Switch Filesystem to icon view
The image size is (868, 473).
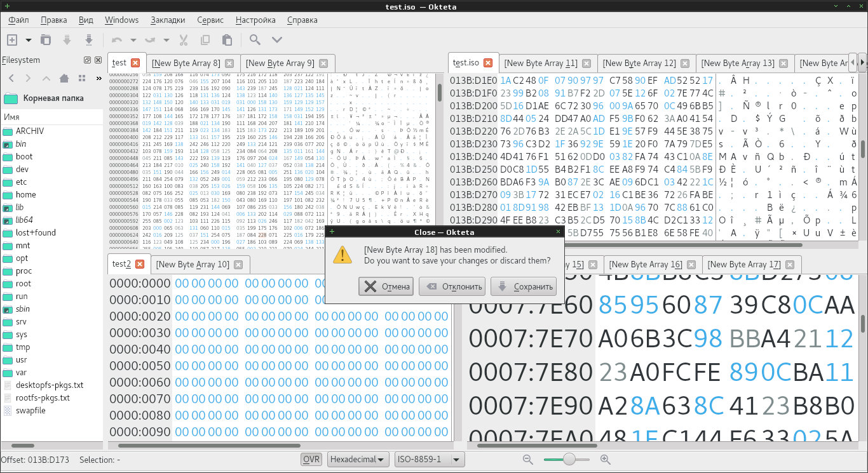(81, 78)
